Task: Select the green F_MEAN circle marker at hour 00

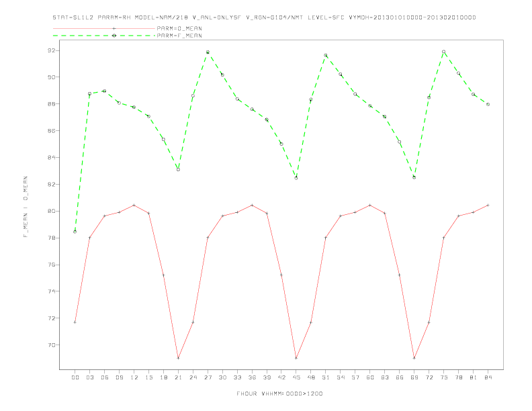Action: tap(75, 232)
